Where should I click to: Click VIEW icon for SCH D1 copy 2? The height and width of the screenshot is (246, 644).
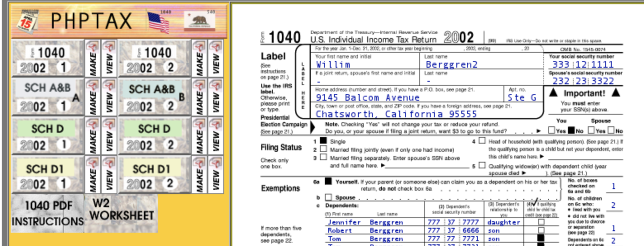pyautogui.click(x=216, y=175)
